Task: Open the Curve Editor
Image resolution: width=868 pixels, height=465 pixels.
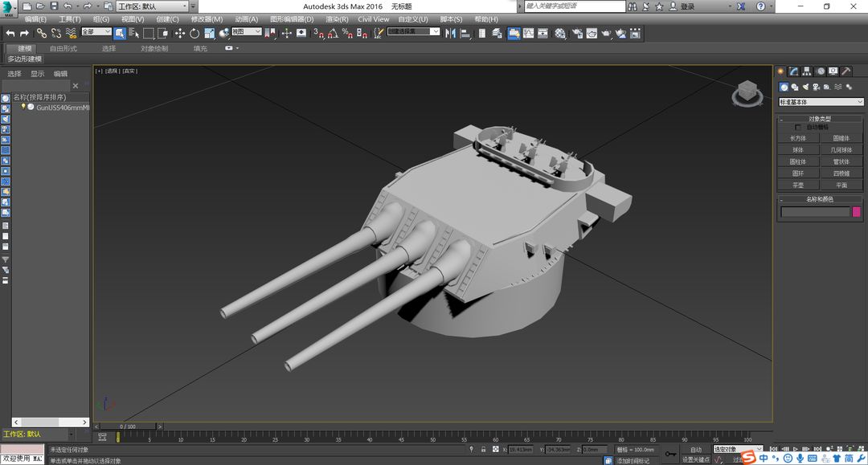Action: (x=529, y=33)
